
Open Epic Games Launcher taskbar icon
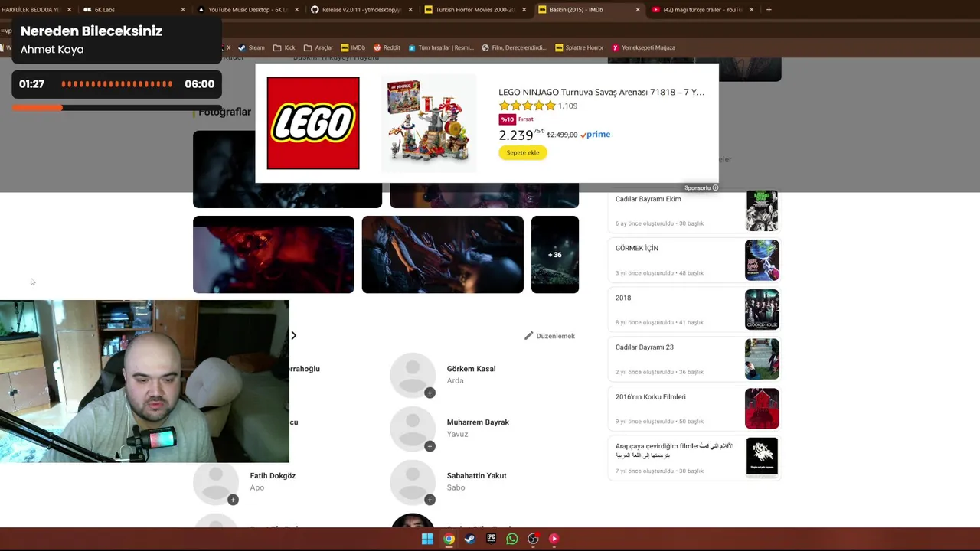(x=491, y=539)
